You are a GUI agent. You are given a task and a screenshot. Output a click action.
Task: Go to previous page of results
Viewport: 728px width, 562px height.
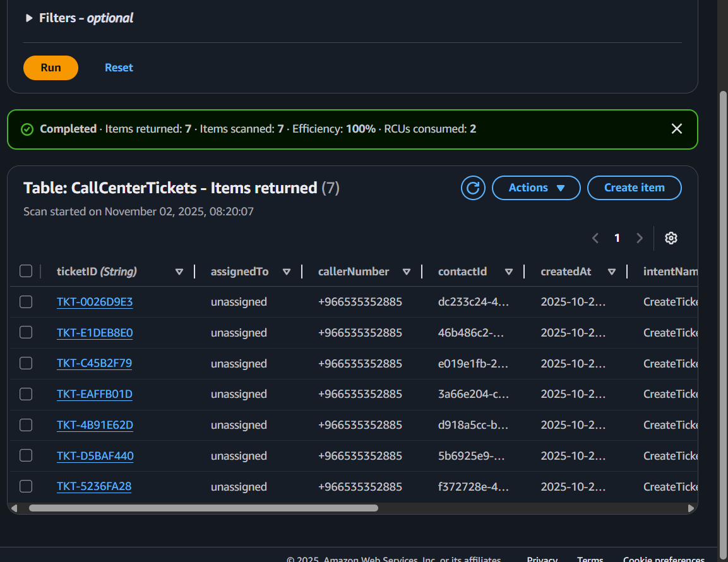tap(595, 238)
